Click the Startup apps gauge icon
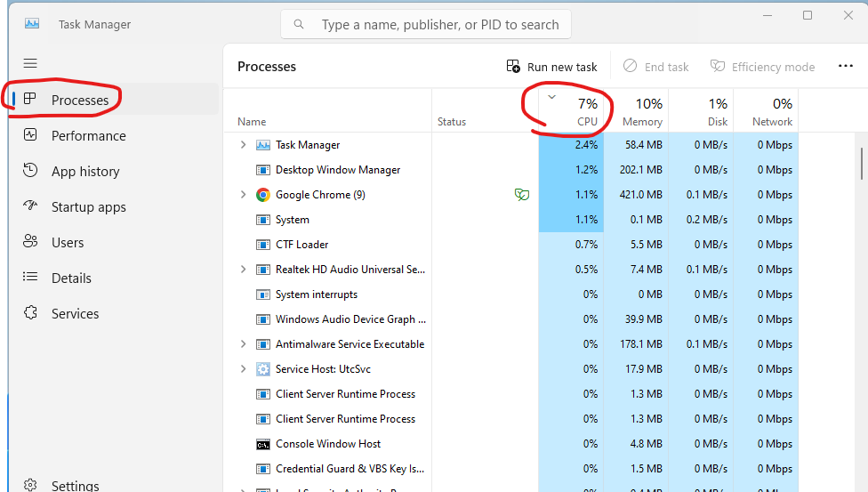 (30, 206)
